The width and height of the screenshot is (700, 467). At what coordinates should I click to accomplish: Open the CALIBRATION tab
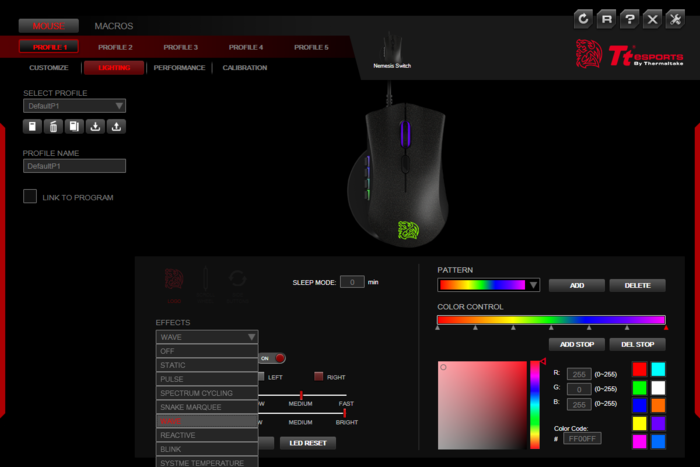click(245, 67)
